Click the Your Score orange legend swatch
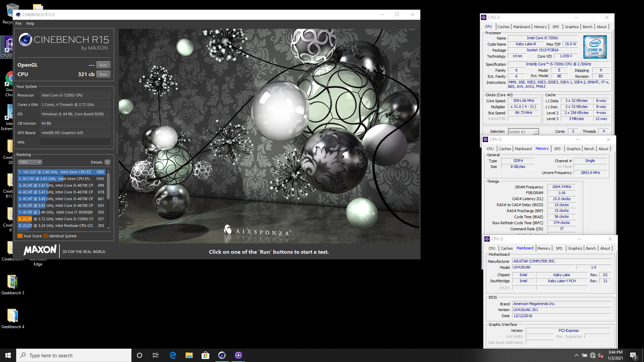644x362 pixels. point(20,236)
